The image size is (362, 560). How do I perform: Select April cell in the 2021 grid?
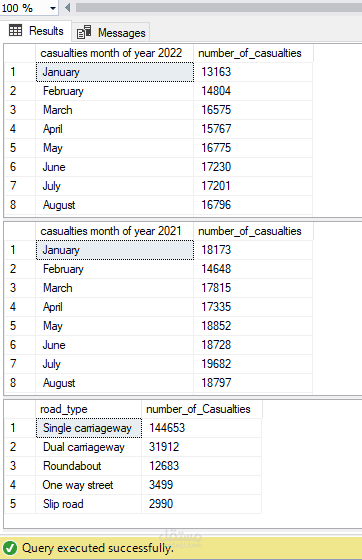tap(114, 307)
